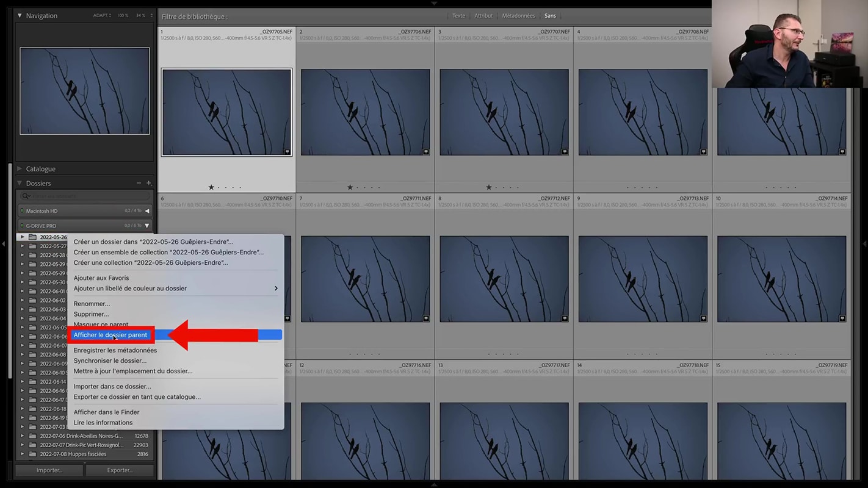Click metadata badge on _OZ97713.NEF thumbnail
The image size is (868, 488).
click(703, 318)
